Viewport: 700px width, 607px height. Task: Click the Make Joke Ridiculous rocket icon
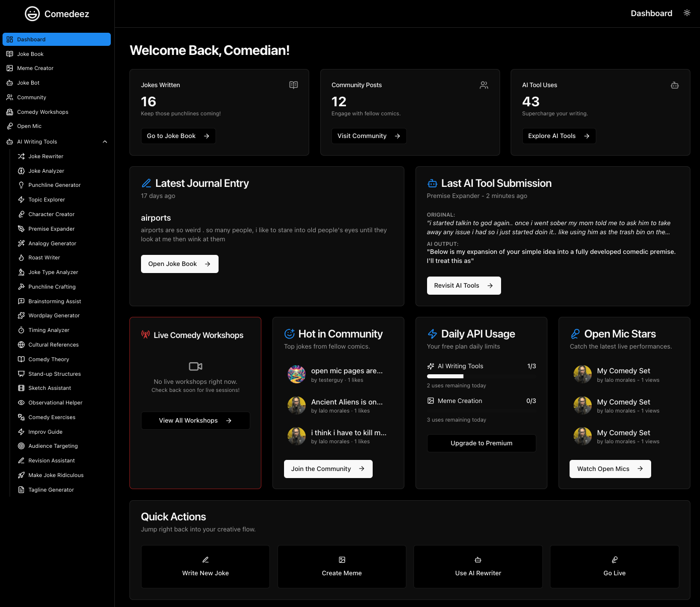(21, 475)
